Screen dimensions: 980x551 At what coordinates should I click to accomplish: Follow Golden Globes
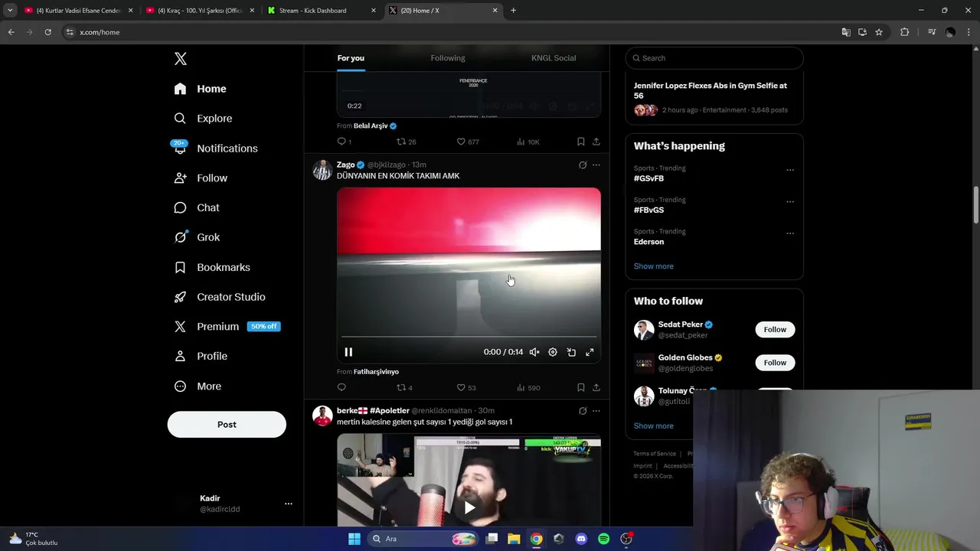(775, 363)
